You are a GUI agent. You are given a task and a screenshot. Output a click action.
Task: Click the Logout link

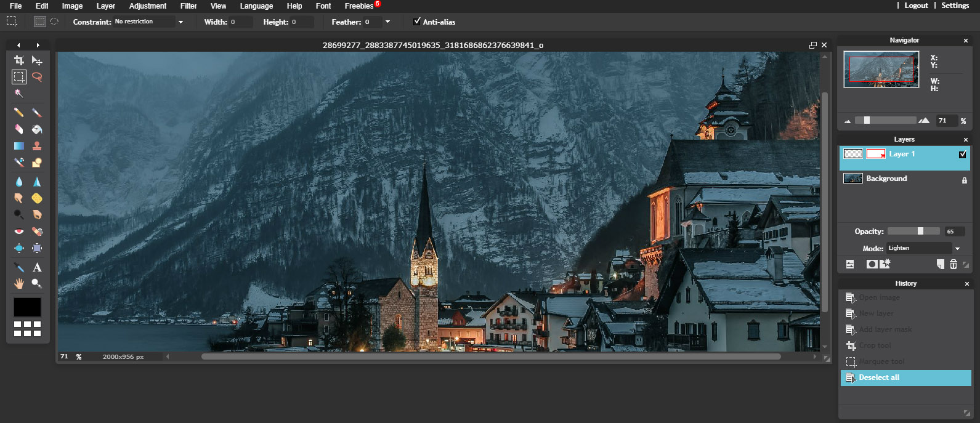pos(915,6)
